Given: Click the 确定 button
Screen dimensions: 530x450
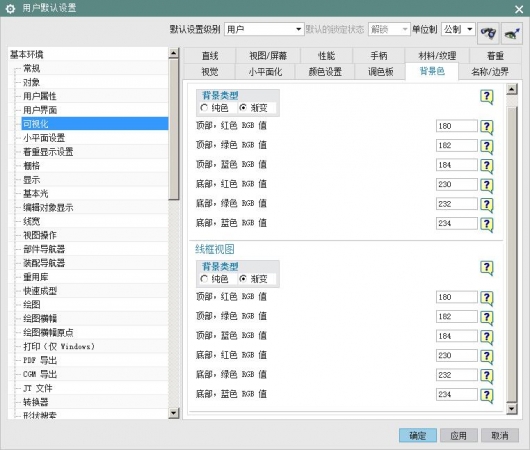Looking at the screenshot, I should tap(417, 435).
